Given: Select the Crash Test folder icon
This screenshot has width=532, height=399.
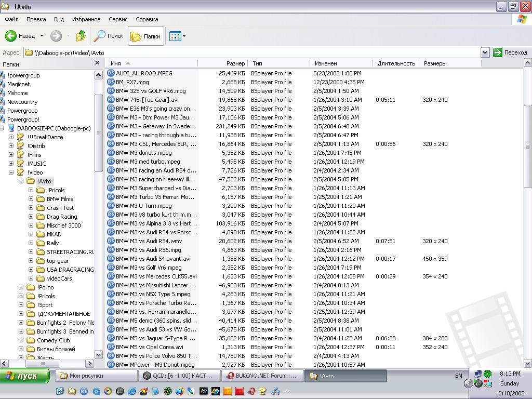Looking at the screenshot, I should [x=41, y=208].
